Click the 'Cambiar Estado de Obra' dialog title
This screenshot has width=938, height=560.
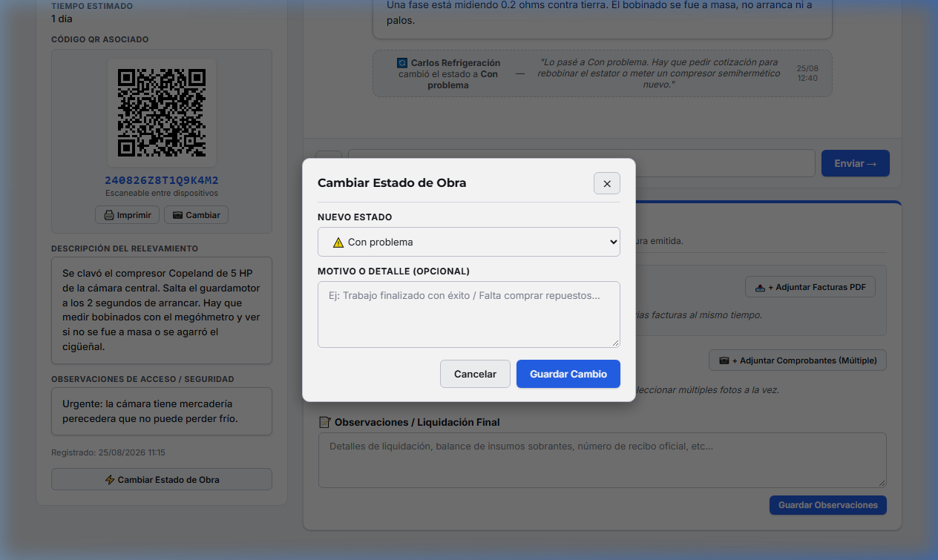click(392, 182)
